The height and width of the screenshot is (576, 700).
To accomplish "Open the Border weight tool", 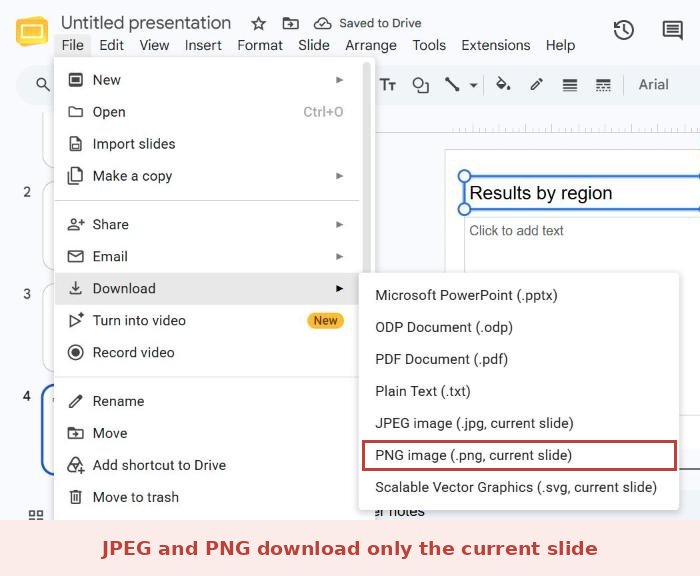I will pyautogui.click(x=570, y=84).
